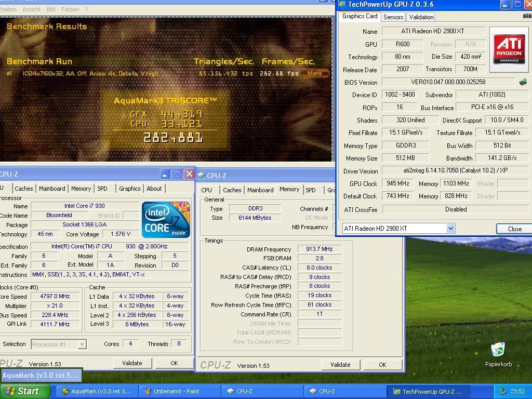Click the ATI Radeon logo in GPU-Z
The height and width of the screenshot is (399, 532).
click(509, 49)
